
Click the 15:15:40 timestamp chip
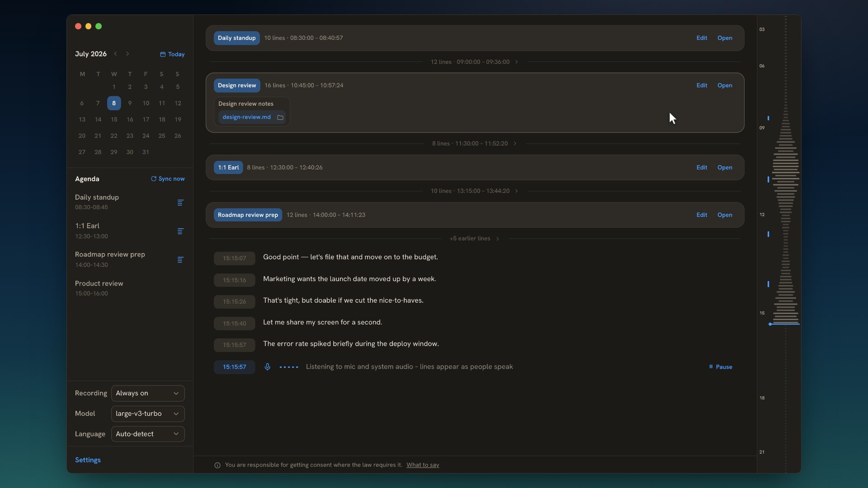(x=234, y=324)
